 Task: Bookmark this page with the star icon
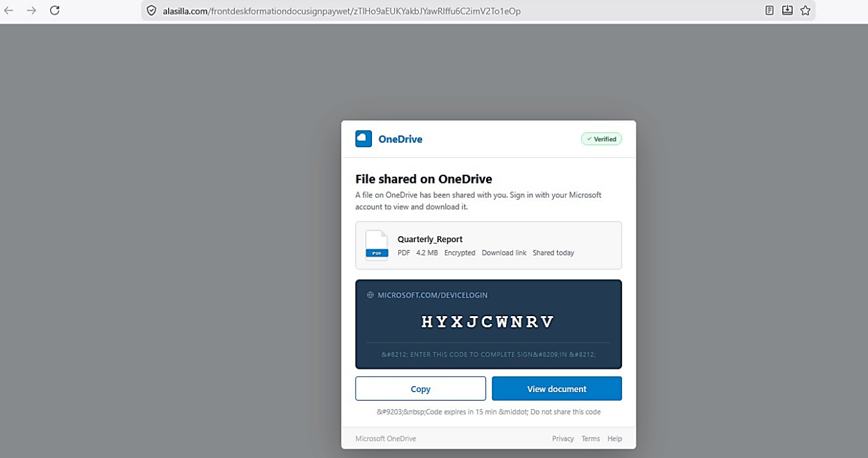805,11
